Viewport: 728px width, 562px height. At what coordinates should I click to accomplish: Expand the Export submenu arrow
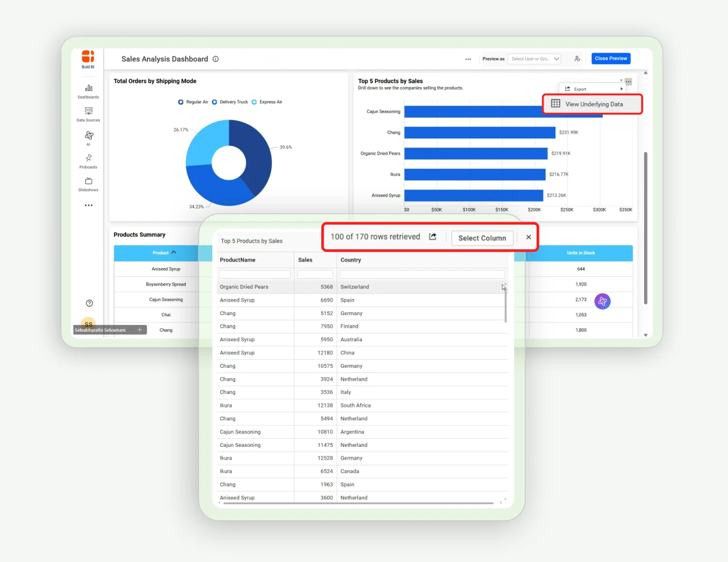[x=621, y=89]
